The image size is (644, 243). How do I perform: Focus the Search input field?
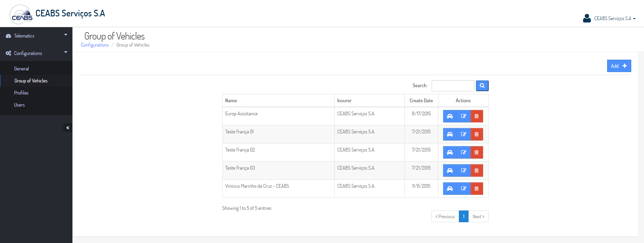pos(453,86)
